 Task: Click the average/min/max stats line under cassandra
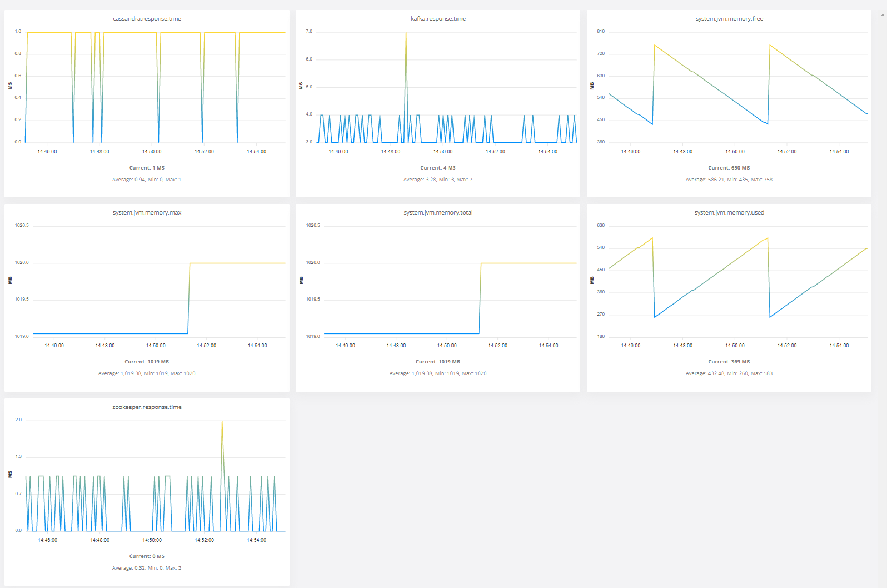tap(147, 180)
